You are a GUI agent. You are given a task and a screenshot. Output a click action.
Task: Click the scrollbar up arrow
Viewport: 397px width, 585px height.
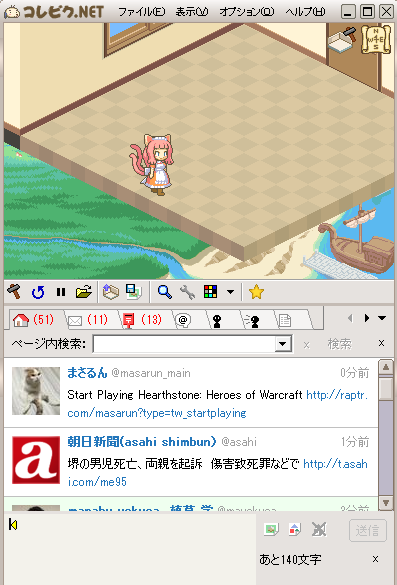[386, 367]
